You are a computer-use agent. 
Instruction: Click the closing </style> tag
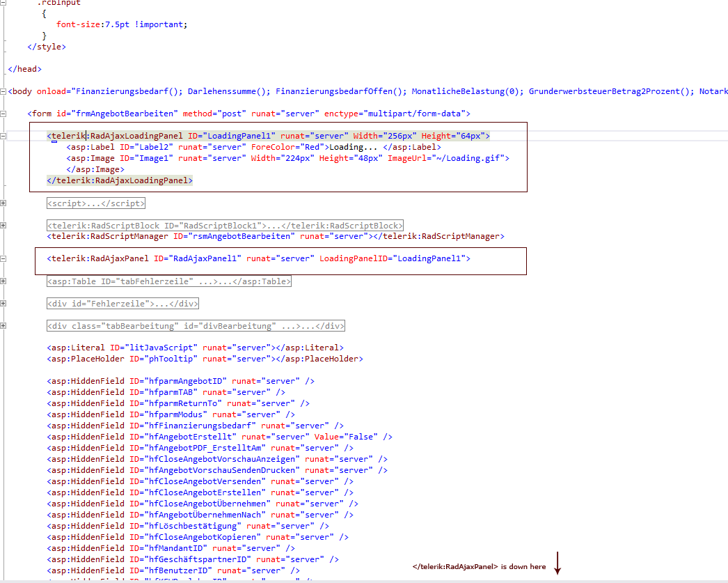(47, 47)
